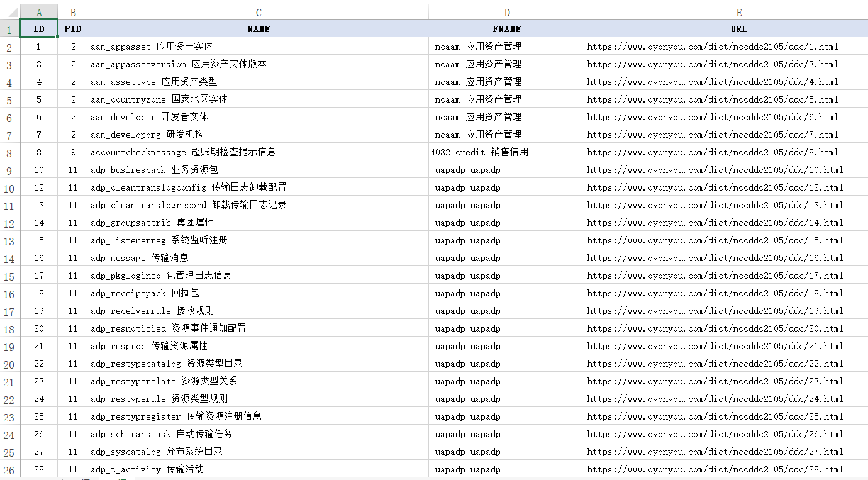
Task: Select row 1 by clicking its row number
Action: pyautogui.click(x=9, y=28)
